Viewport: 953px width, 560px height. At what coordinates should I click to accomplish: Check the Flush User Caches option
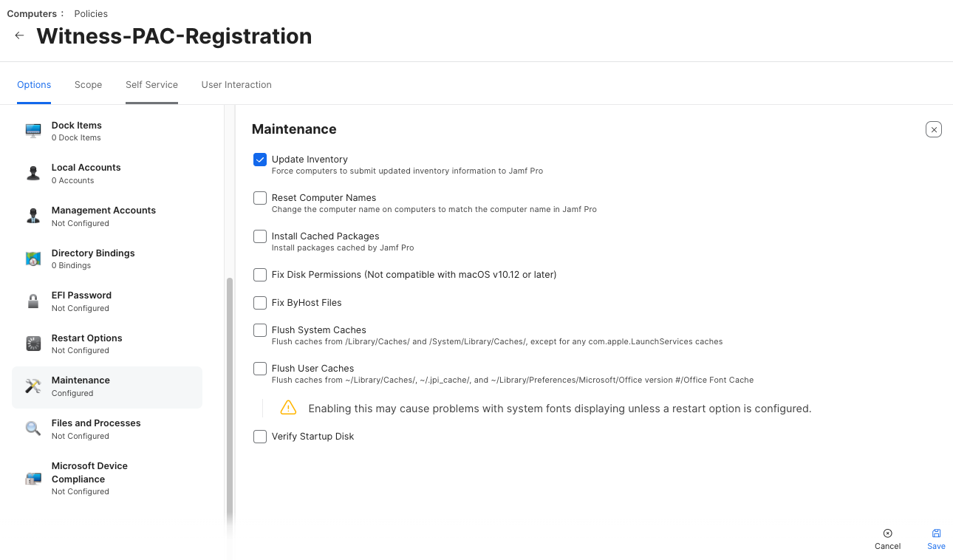(260, 369)
